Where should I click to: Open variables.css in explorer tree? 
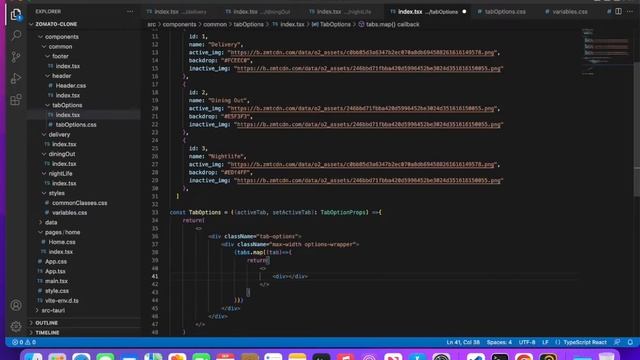pyautogui.click(x=69, y=213)
